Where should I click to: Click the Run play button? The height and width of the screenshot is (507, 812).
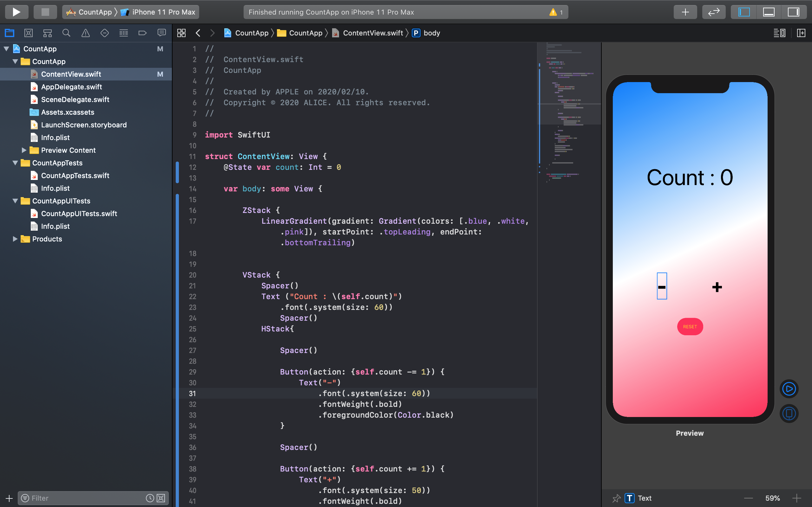click(x=16, y=12)
